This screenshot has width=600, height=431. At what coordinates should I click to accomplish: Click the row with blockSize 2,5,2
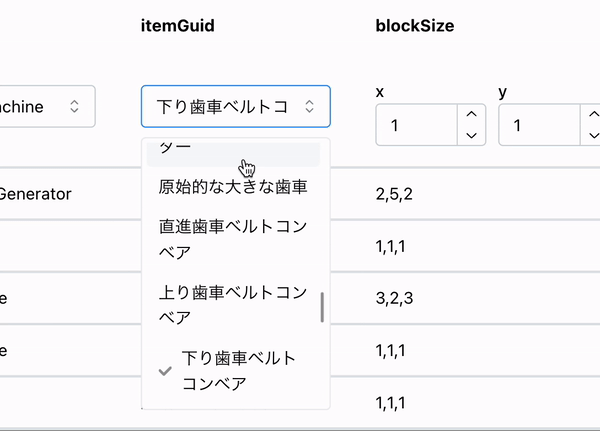pyautogui.click(x=300, y=194)
